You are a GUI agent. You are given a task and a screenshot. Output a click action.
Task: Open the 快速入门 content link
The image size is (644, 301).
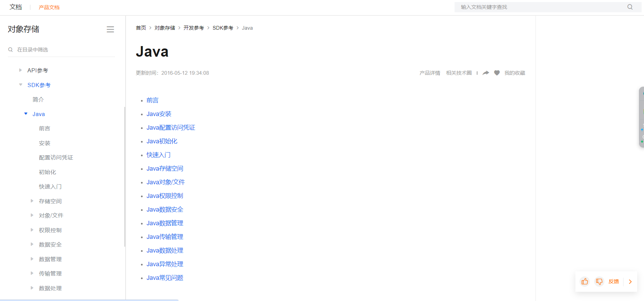(159, 155)
